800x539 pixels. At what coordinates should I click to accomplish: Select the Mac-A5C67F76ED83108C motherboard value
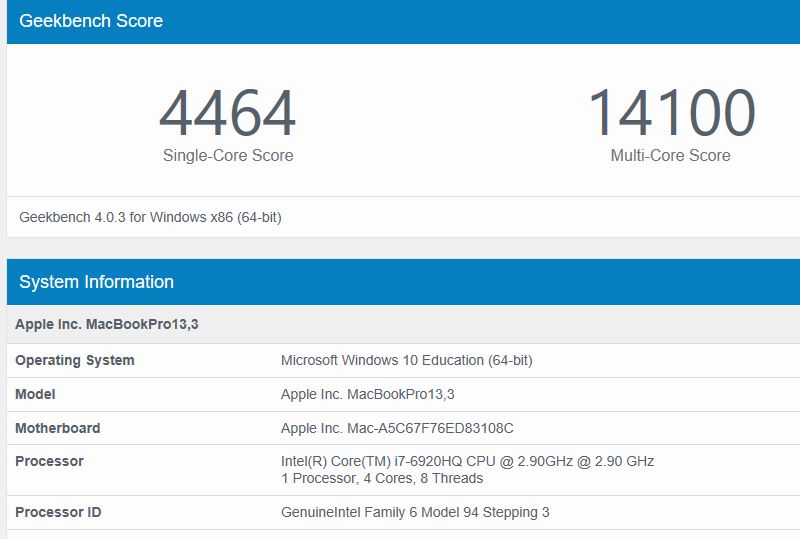coord(397,428)
